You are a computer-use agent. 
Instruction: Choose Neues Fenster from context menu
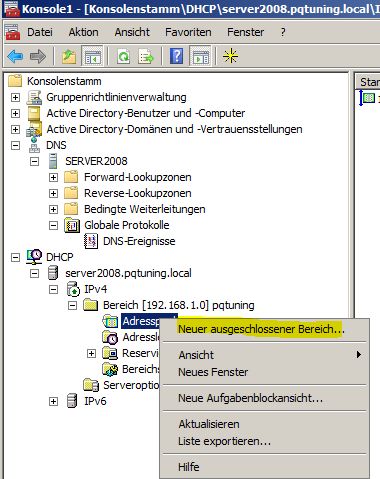[x=264, y=372]
